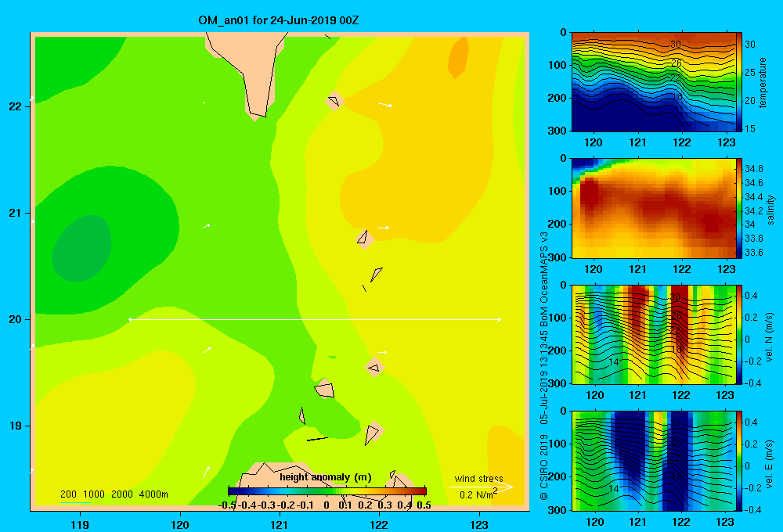Viewport: 783px width, 532px height.
Task: Click the vertical 'temperature' axis label
Action: pyautogui.click(x=763, y=82)
